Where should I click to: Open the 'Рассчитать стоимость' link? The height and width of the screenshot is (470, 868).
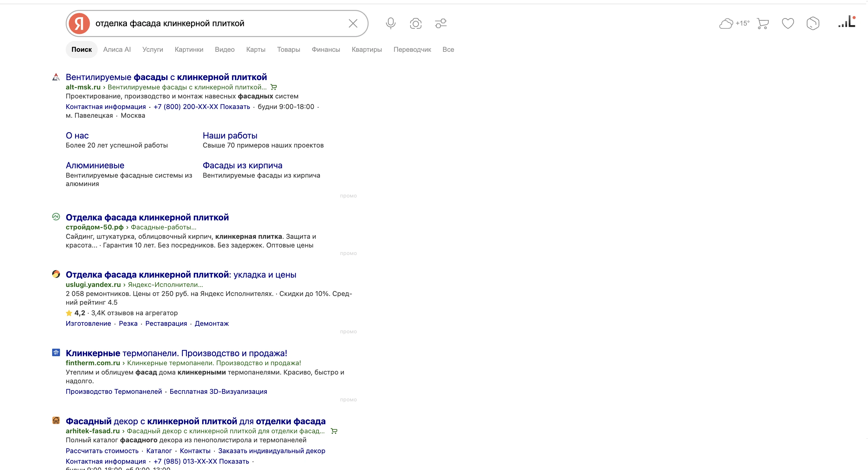click(102, 451)
